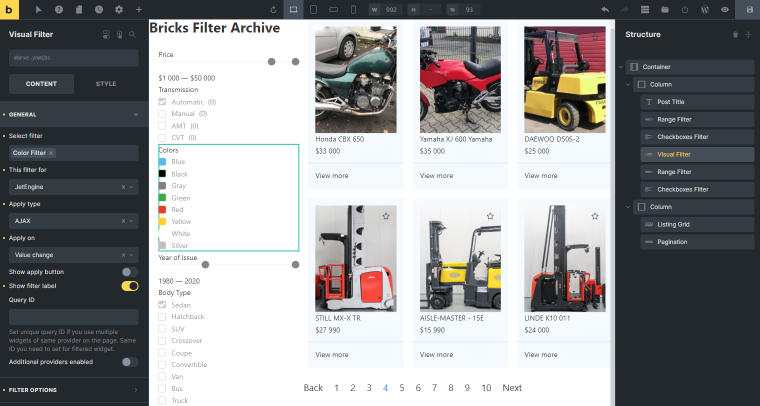Click the Yamaha XJ 600 product image
This screenshot has height=406, width=760.
[460, 79]
